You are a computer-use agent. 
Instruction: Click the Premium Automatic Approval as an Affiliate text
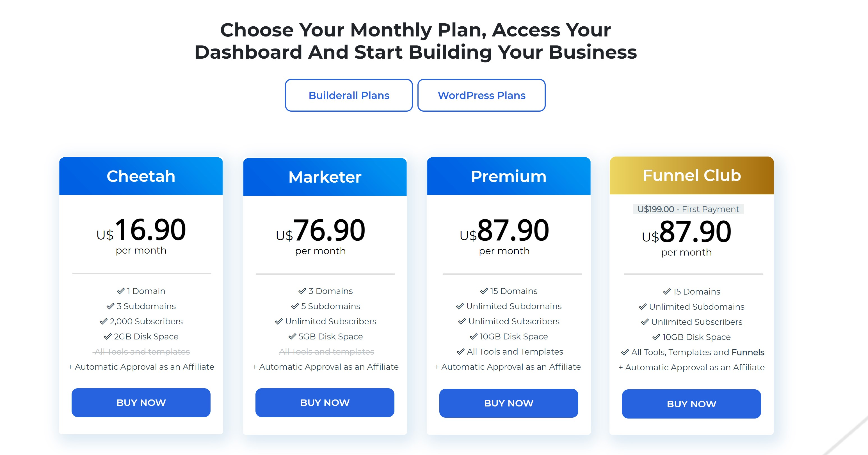[x=508, y=367]
